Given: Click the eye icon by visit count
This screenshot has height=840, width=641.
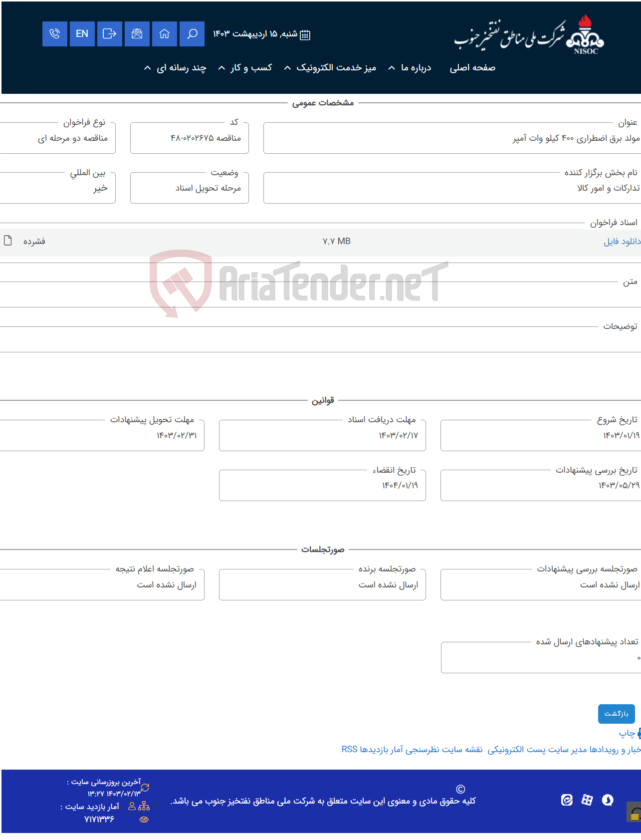Looking at the screenshot, I should point(144,819).
